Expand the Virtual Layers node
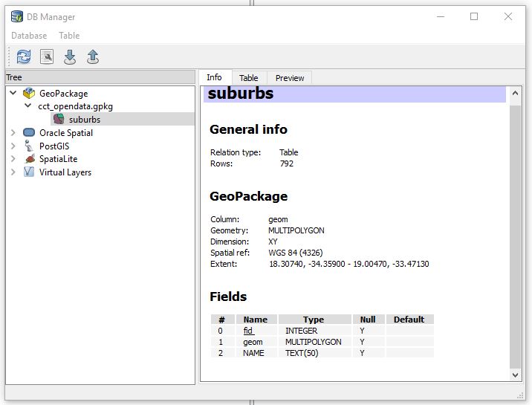This screenshot has height=405, width=532. pyautogui.click(x=13, y=172)
